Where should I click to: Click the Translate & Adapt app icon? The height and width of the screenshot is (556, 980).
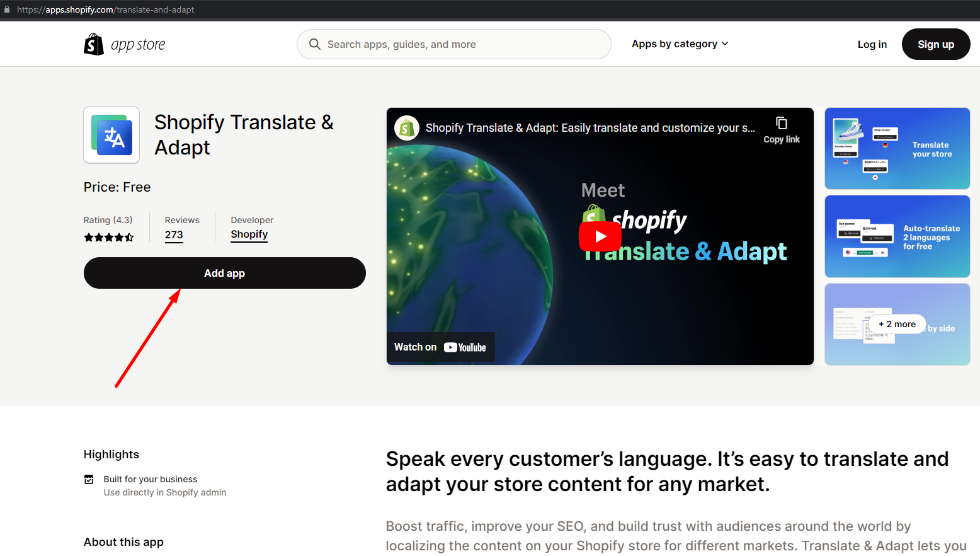pos(111,135)
